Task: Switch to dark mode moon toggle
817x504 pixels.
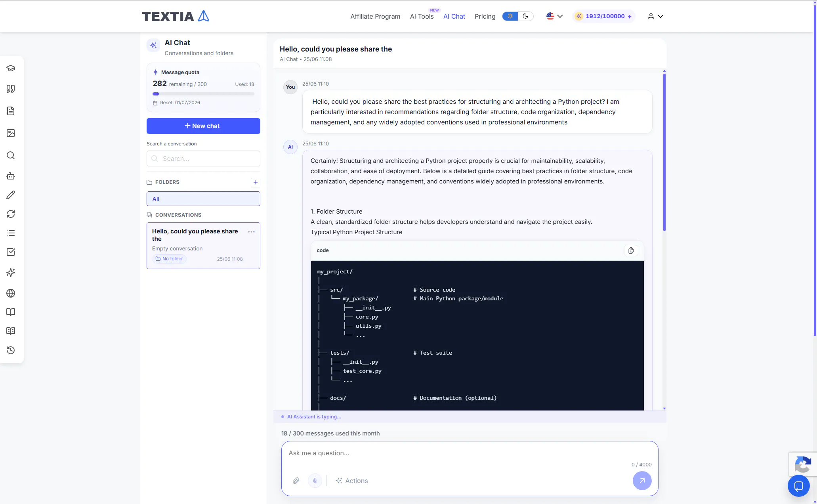Action: tap(525, 16)
